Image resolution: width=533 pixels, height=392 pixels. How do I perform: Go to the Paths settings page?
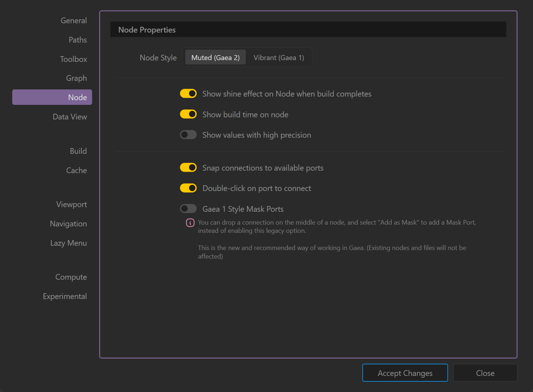(78, 40)
